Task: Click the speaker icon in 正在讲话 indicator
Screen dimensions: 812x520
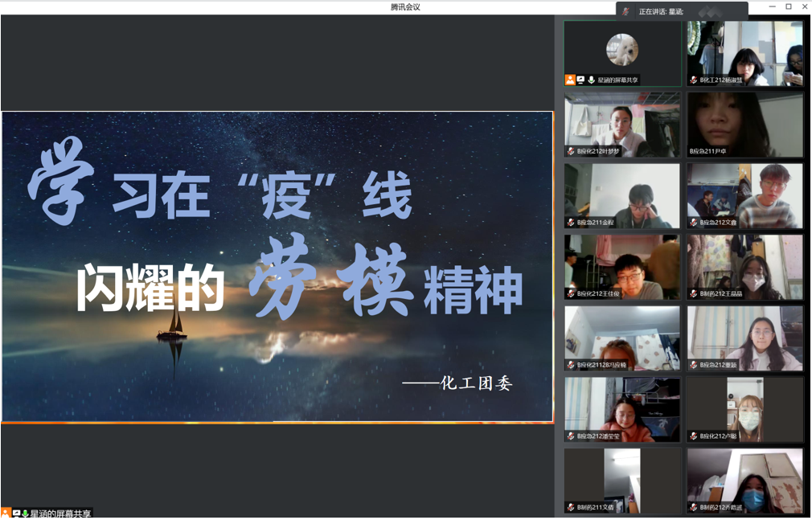Action: pos(625,11)
